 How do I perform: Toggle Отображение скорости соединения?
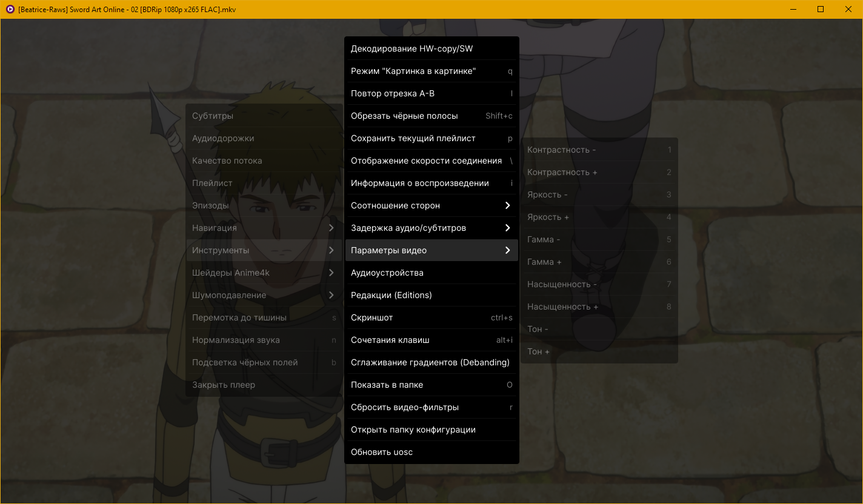click(x=431, y=161)
